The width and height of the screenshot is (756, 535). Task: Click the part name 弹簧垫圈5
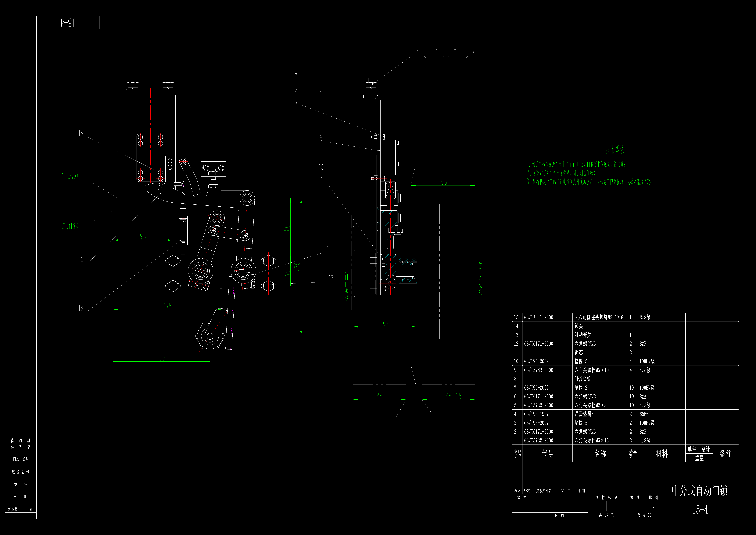click(584, 414)
